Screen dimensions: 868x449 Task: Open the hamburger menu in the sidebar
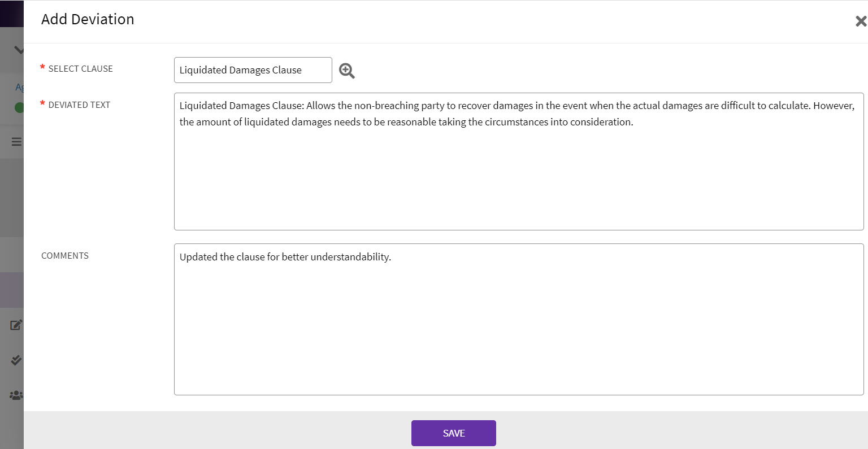click(16, 141)
